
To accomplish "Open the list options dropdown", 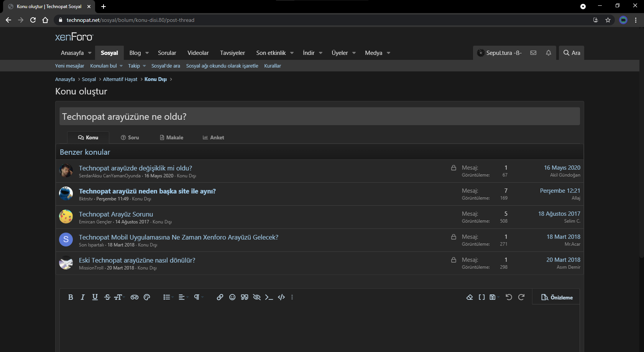I will [168, 297].
